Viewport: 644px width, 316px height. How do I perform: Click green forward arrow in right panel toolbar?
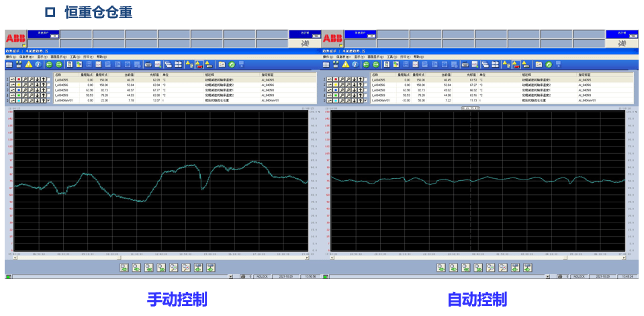(x=376, y=65)
